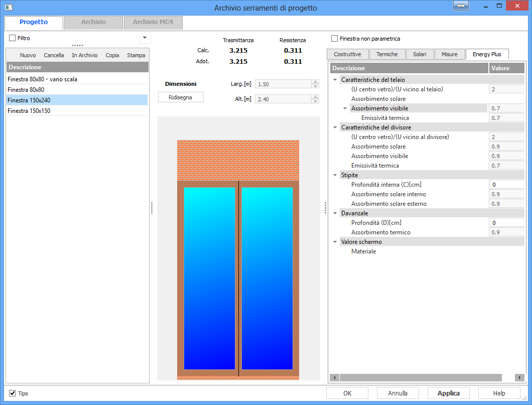Collapse Caratteristiche del telaio section
The width and height of the screenshot is (532, 405).
[335, 80]
